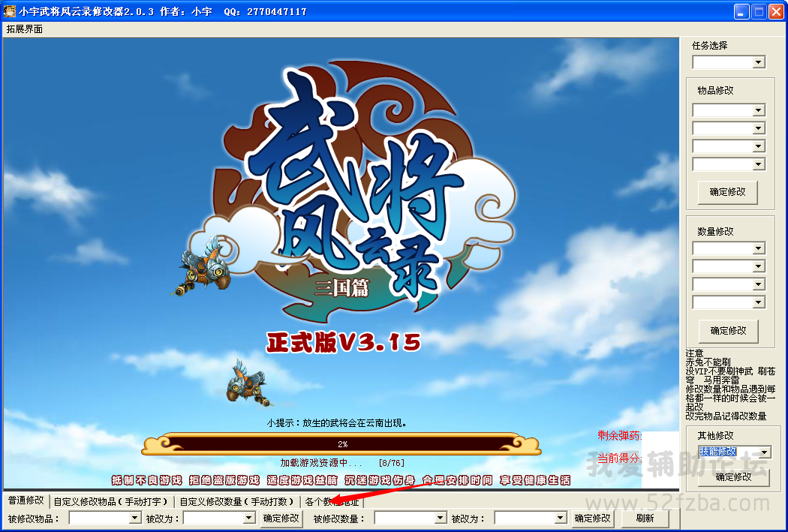Click the 剩余弹药 label
This screenshot has height=532, width=788.
[x=619, y=435]
